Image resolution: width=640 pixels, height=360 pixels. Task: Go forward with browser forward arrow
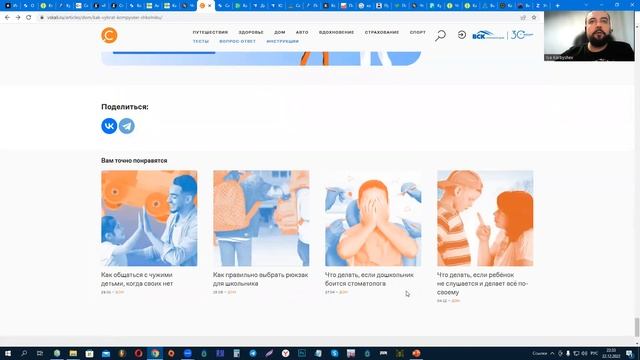pos(18,18)
